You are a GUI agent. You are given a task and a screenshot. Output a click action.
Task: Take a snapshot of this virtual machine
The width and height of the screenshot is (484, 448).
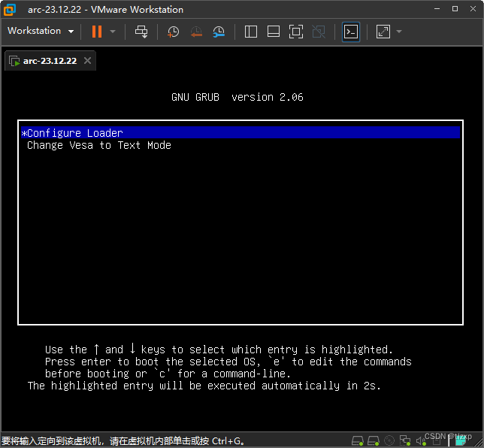pyautogui.click(x=173, y=32)
